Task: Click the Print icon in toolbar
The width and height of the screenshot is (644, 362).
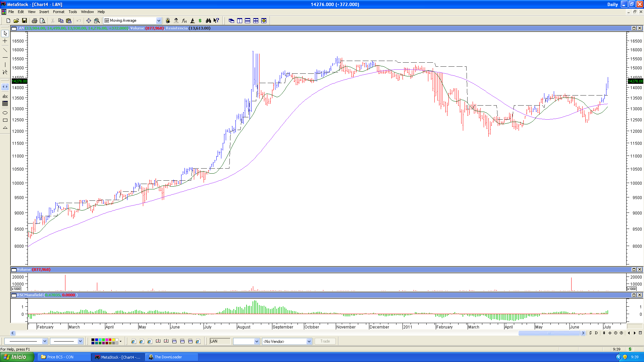Action: [34, 21]
